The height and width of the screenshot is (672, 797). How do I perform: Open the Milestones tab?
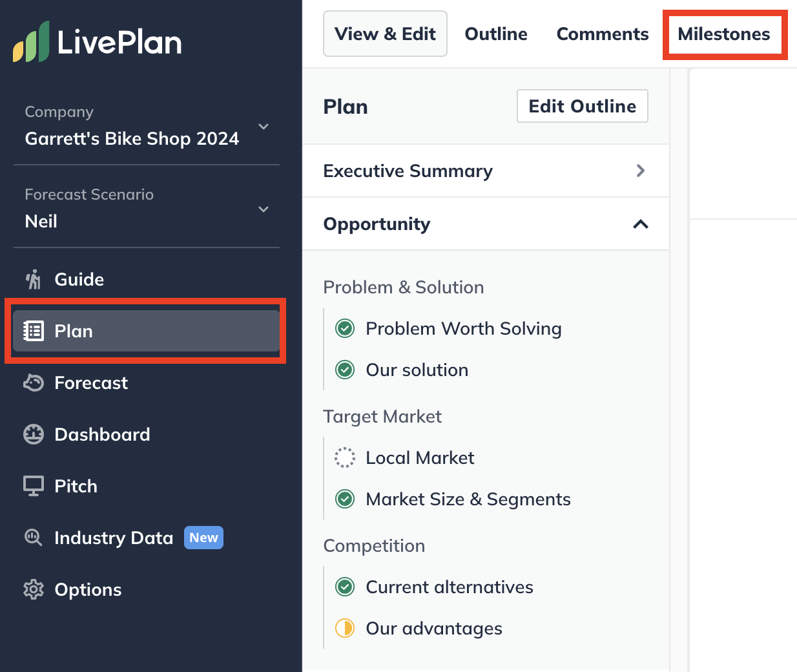point(724,34)
